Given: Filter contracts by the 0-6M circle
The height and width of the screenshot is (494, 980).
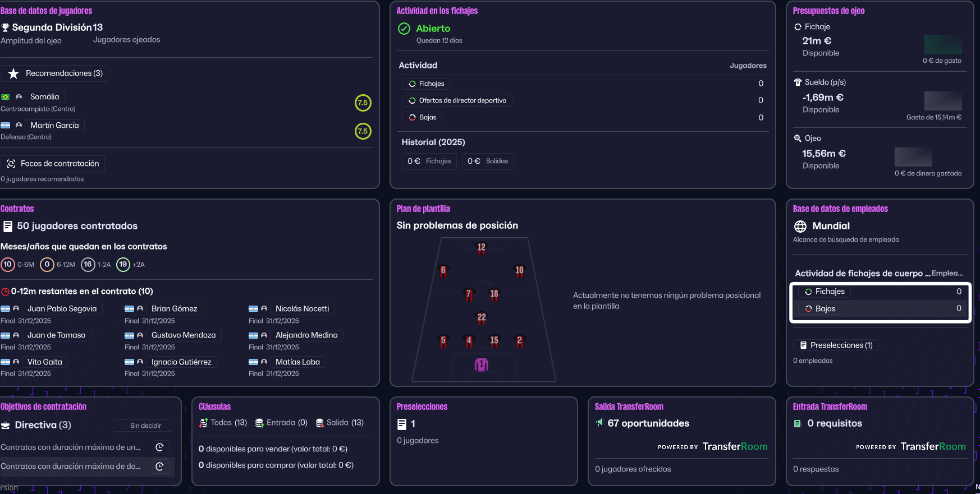Looking at the screenshot, I should pyautogui.click(x=8, y=265).
